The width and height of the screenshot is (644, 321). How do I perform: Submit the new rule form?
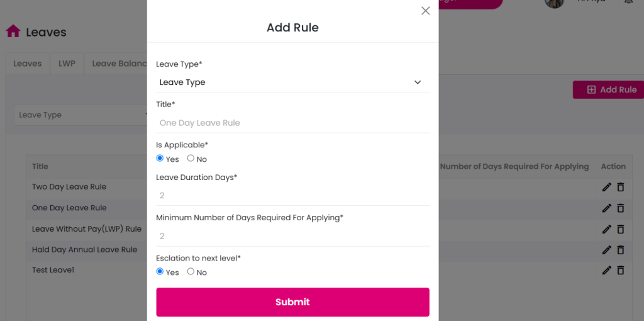[292, 302]
